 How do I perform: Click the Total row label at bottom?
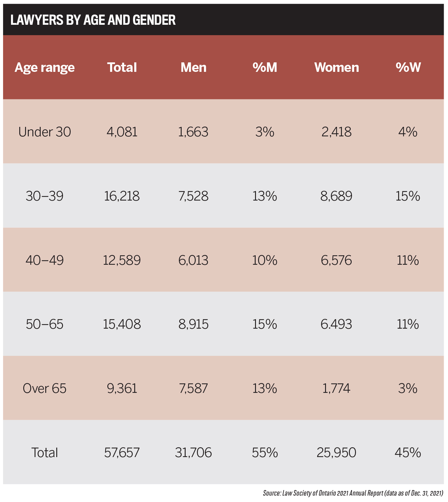pos(45,452)
